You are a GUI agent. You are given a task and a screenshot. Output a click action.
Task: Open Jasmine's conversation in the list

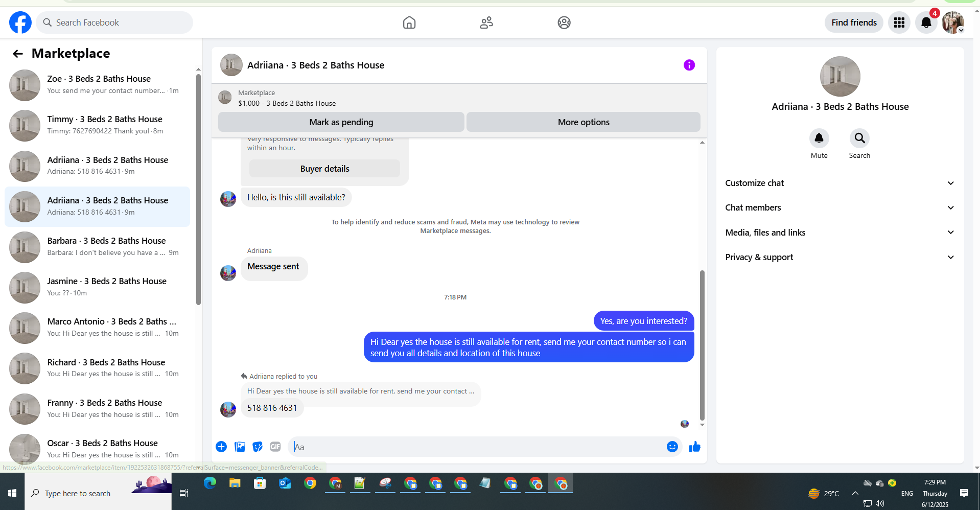[97, 287]
